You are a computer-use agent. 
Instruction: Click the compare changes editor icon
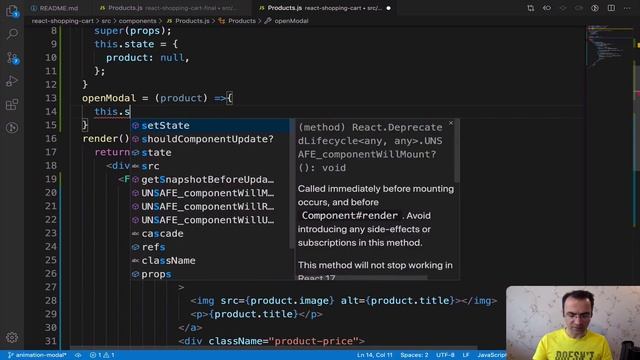(531, 8)
